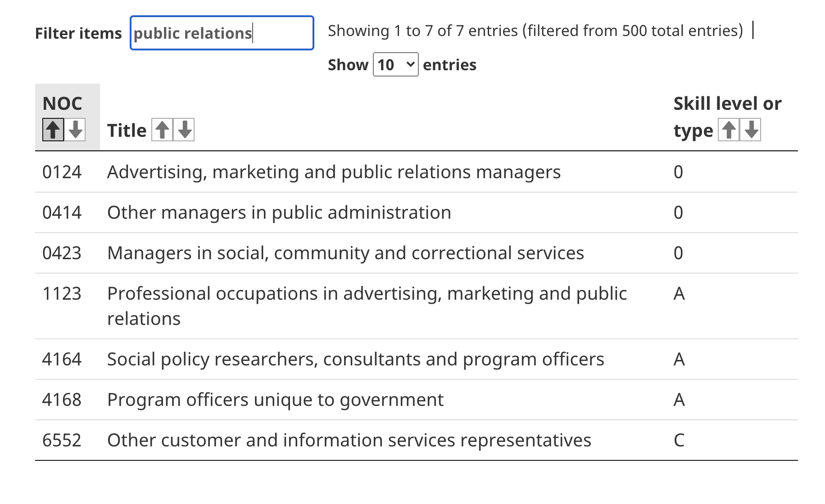This screenshot has height=504, width=825.
Task: Sort Skill level descending arrow
Action: 751,130
